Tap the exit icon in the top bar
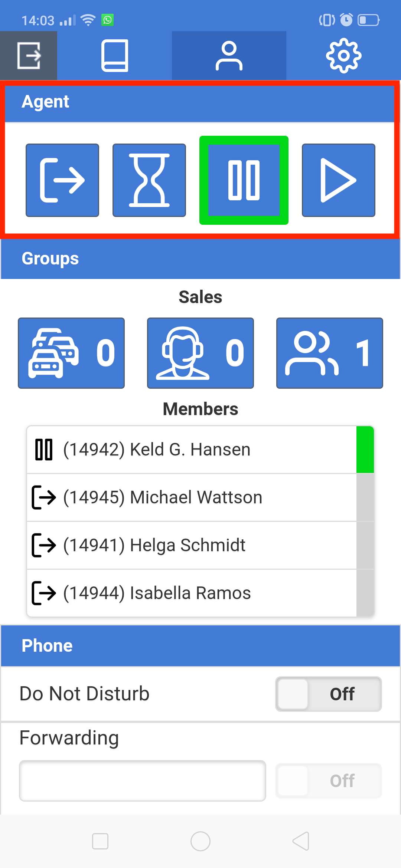 [x=29, y=56]
